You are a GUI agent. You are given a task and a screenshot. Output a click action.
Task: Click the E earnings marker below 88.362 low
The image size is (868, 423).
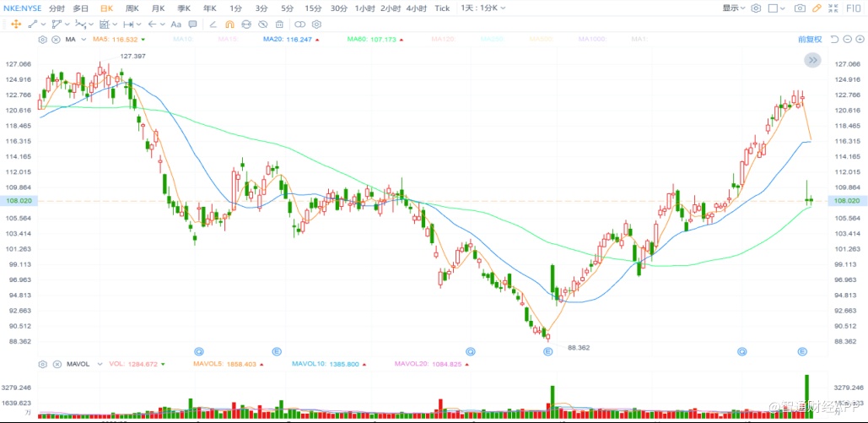coord(548,351)
